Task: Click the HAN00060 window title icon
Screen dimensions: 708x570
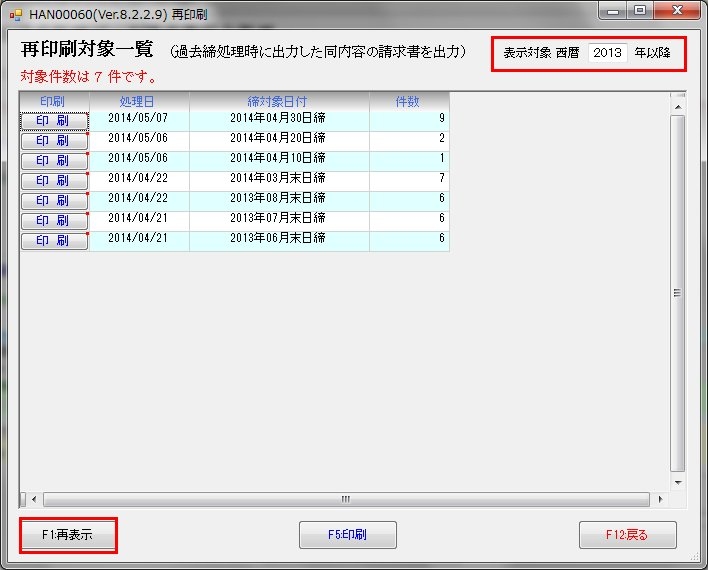Action: tap(16, 15)
